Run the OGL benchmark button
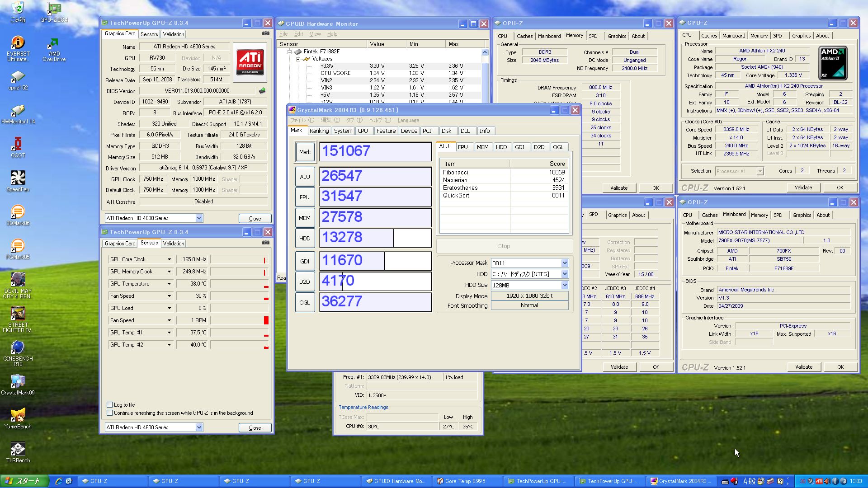 coord(305,302)
